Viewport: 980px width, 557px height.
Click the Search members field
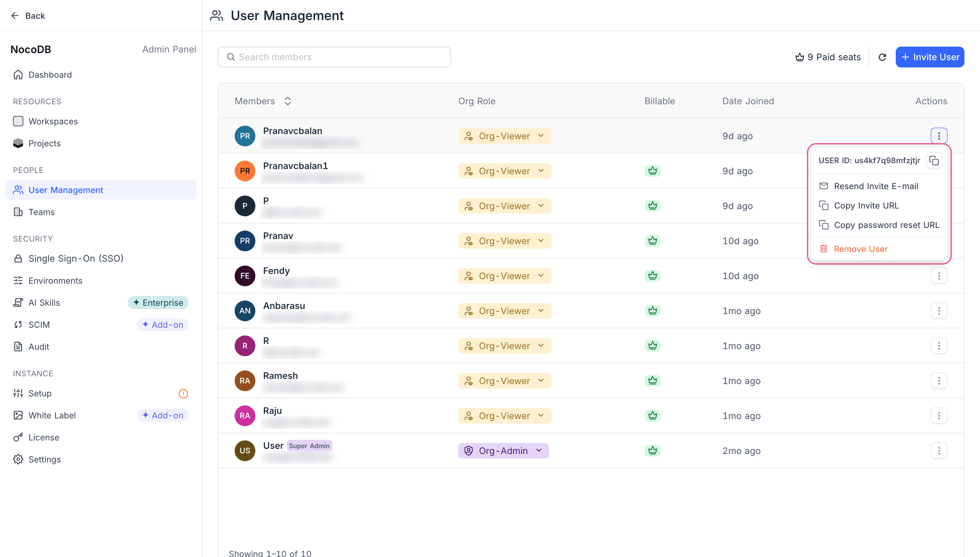334,57
